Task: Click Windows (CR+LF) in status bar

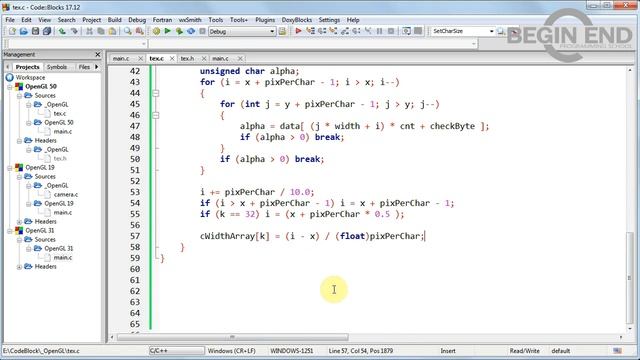Action: [231, 351]
